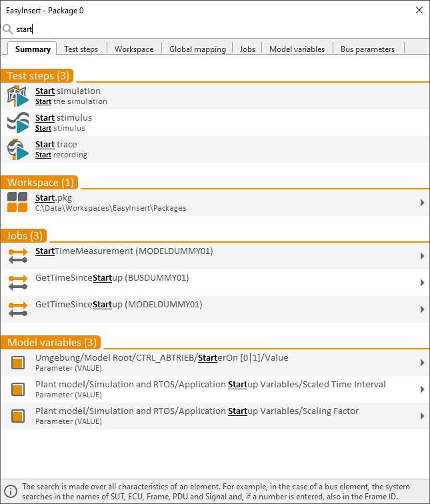This screenshot has width=430, height=504.
Task: Click the GetTimeSinceStartup BUSDUMMY01 job icon
Action: 18,283
